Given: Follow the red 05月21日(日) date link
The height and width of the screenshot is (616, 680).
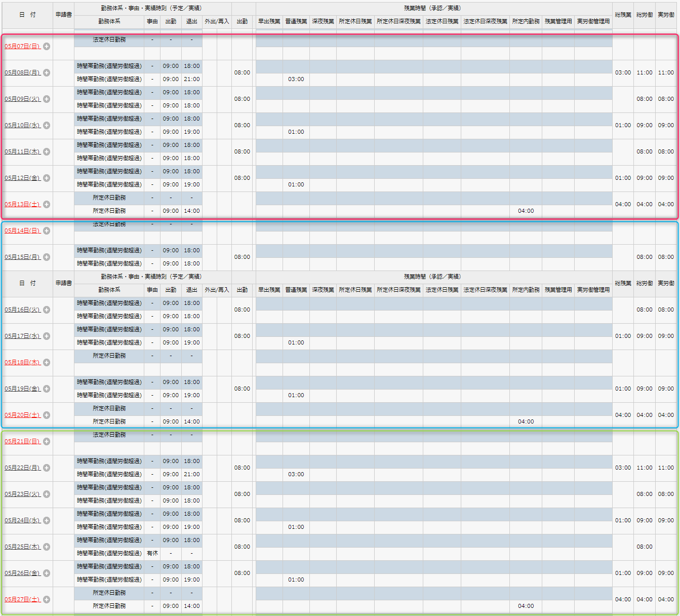Looking at the screenshot, I should click(x=22, y=442).
